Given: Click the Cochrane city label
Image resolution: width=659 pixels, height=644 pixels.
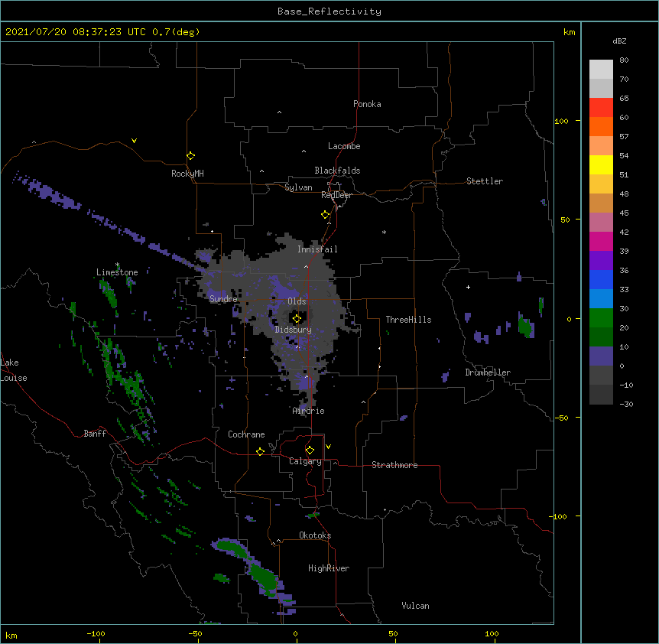Looking at the screenshot, I should click(246, 434).
